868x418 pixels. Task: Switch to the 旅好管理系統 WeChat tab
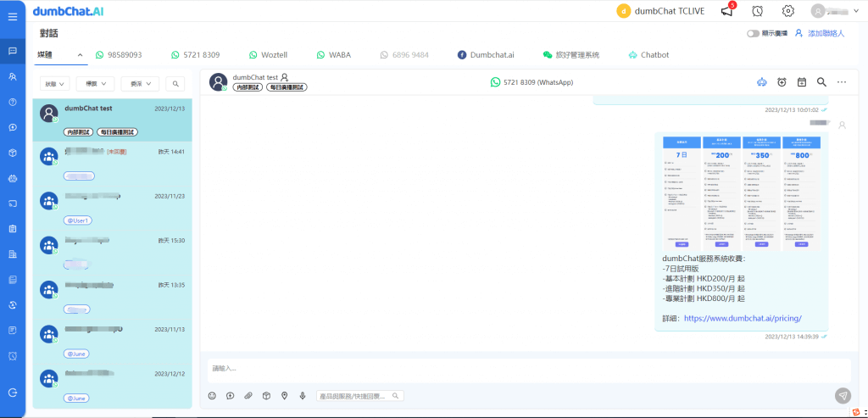point(571,55)
